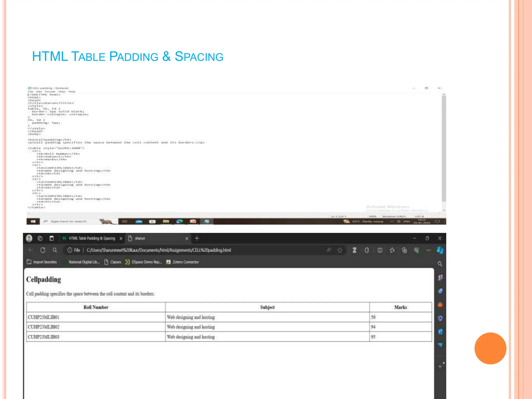This screenshot has height=399, width=532.
Task: Open the tab actions menu icon
Action: (51, 238)
